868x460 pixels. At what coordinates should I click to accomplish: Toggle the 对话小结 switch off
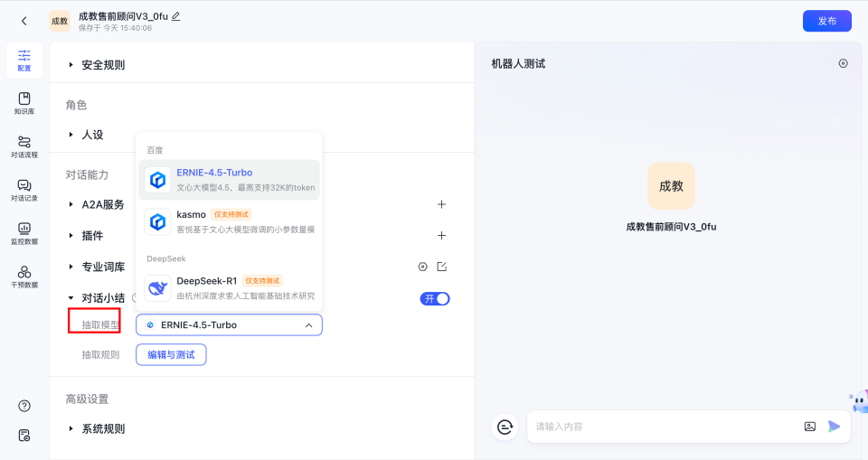(435, 299)
